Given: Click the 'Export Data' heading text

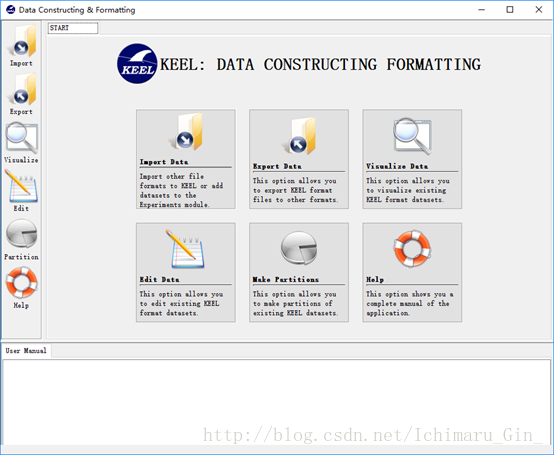Looking at the screenshot, I should coord(277,166).
